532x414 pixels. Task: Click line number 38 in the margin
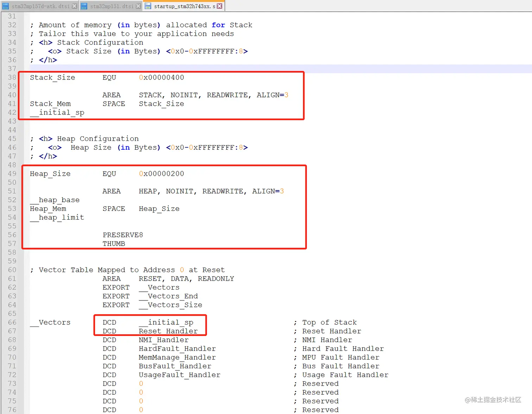click(12, 77)
